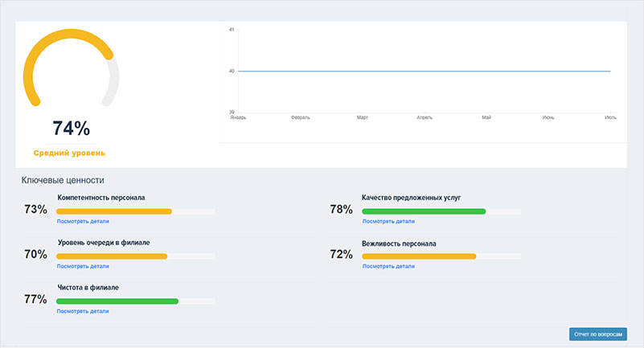
Task: Select 'Март' on the chart axis
Action: pos(362,117)
